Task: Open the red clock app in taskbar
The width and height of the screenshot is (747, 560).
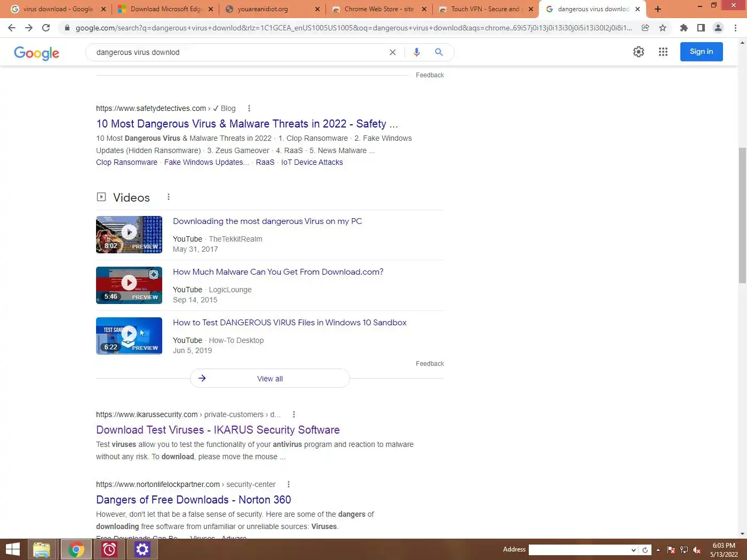Action: (x=109, y=549)
